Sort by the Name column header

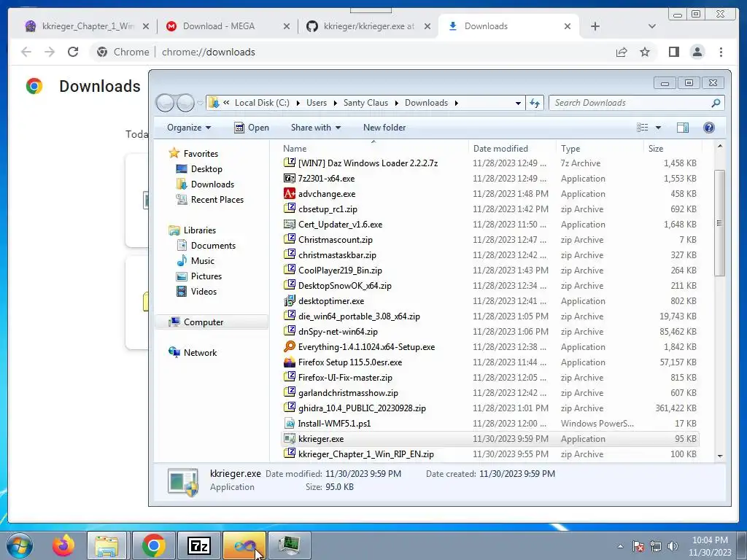pos(374,149)
